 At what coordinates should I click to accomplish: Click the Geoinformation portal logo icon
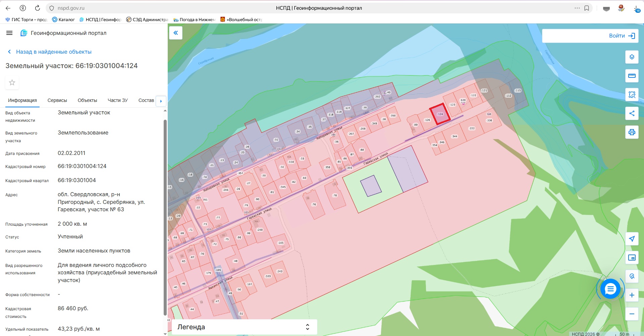click(x=24, y=33)
